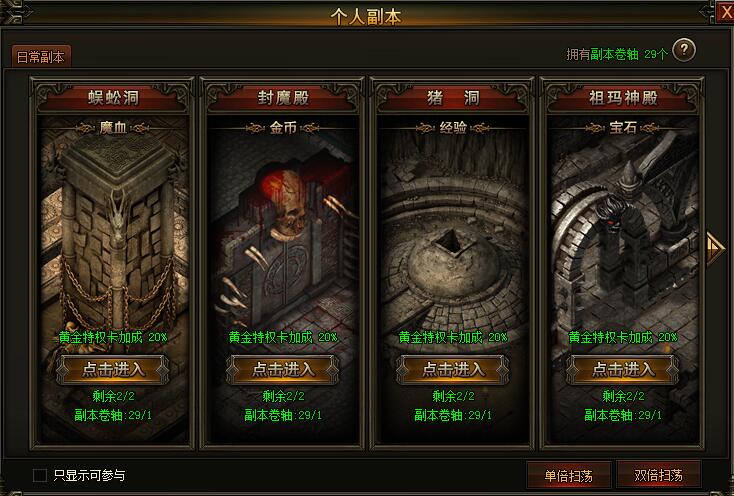Select the 祖玛神殿 temple arch image

pos(623,229)
